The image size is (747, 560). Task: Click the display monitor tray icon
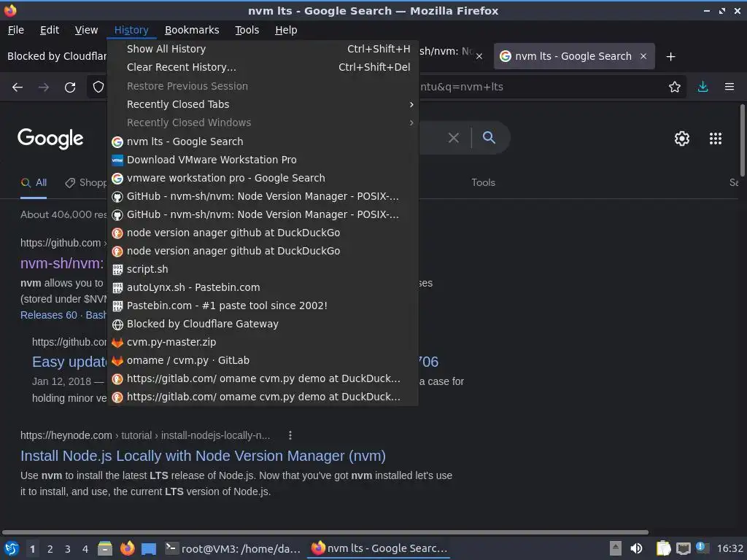[683, 549]
